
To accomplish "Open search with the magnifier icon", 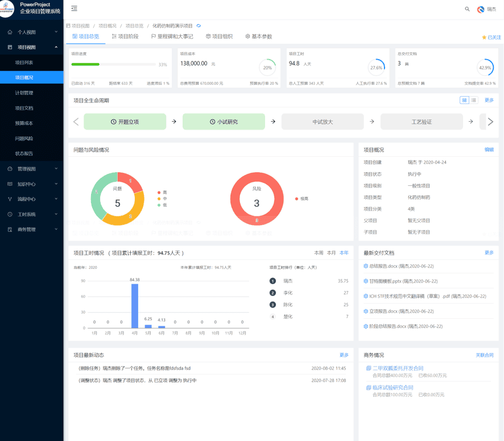I will [467, 9].
